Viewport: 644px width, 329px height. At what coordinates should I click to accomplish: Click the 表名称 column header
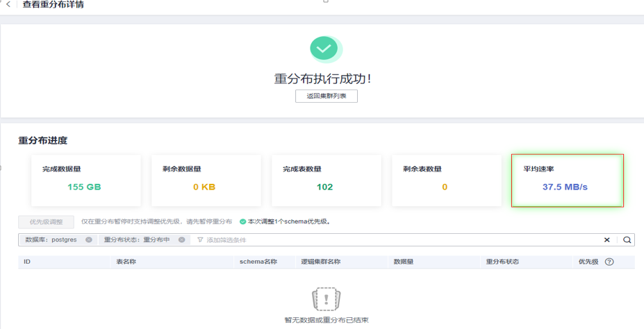coord(126,262)
